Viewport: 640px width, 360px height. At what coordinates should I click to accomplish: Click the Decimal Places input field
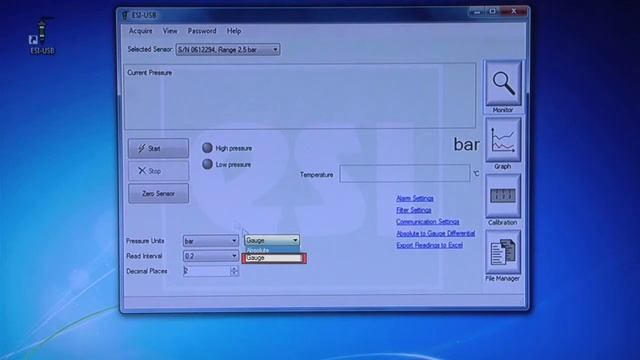207,271
